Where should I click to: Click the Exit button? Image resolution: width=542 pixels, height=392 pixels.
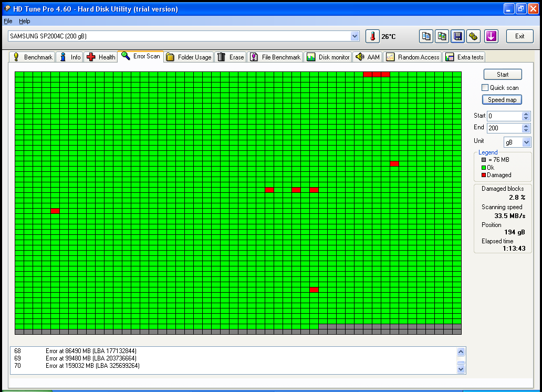click(519, 36)
